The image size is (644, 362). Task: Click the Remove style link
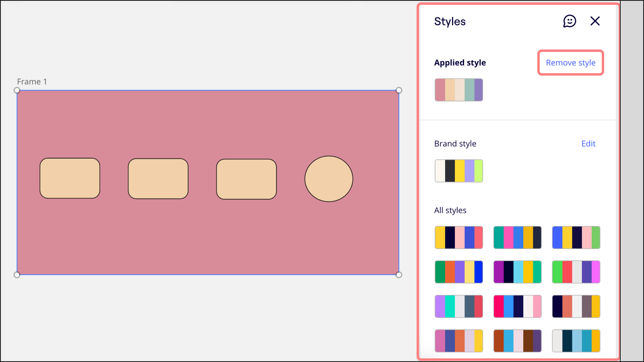tap(570, 63)
